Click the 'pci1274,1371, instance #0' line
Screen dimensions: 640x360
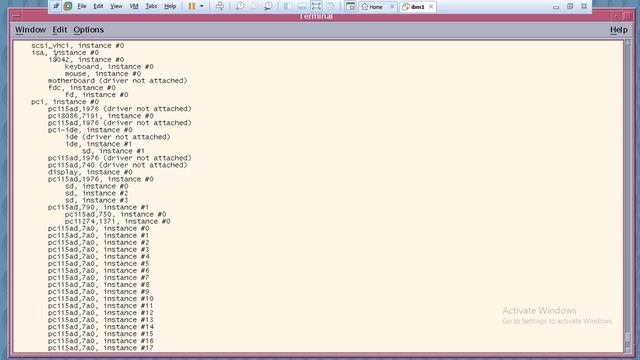pos(118,221)
